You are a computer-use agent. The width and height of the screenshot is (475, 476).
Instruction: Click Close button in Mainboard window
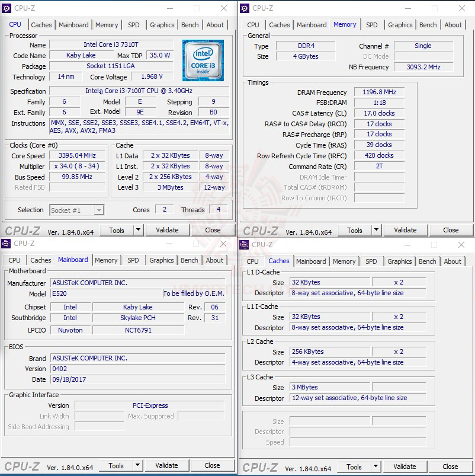212,465
